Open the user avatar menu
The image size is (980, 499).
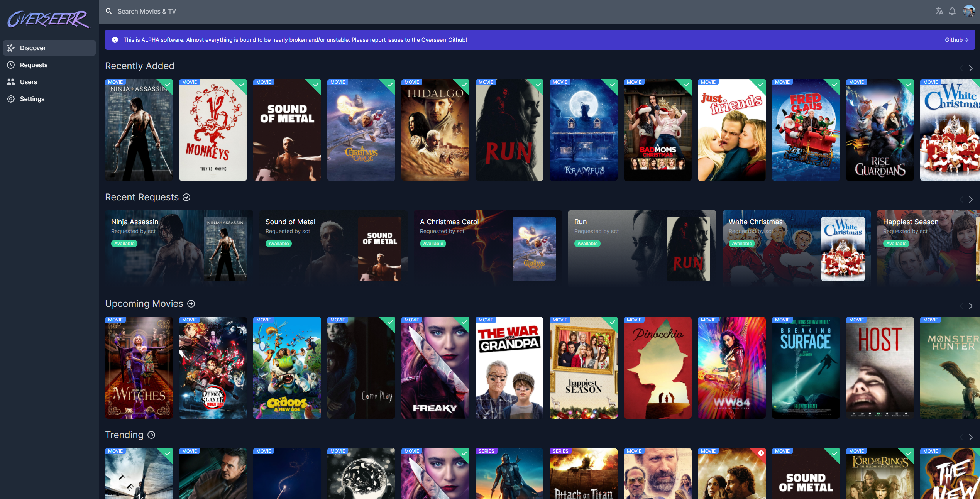click(968, 11)
